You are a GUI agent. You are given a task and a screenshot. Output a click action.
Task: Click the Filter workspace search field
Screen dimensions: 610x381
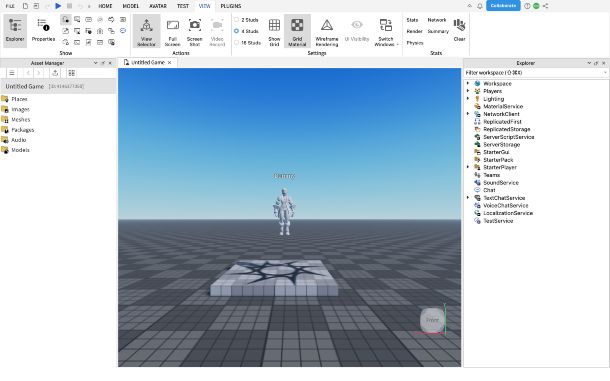point(536,73)
